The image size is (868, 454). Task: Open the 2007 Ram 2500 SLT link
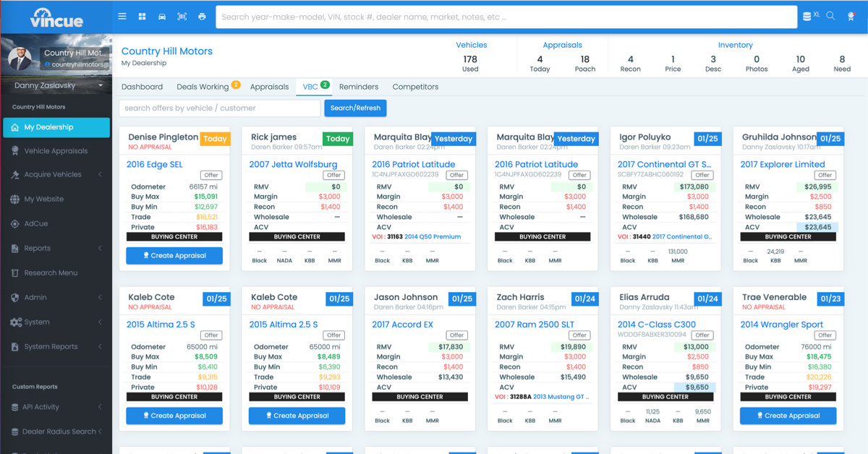point(534,325)
